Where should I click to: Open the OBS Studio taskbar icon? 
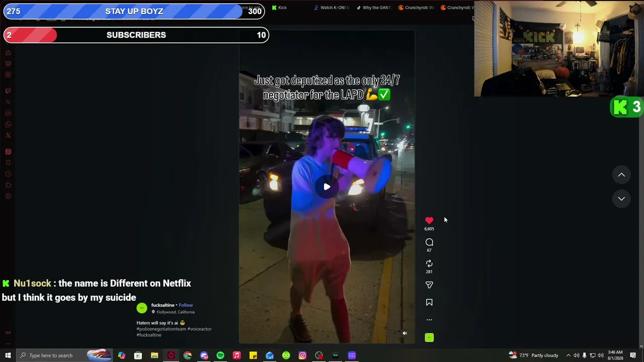(319, 355)
